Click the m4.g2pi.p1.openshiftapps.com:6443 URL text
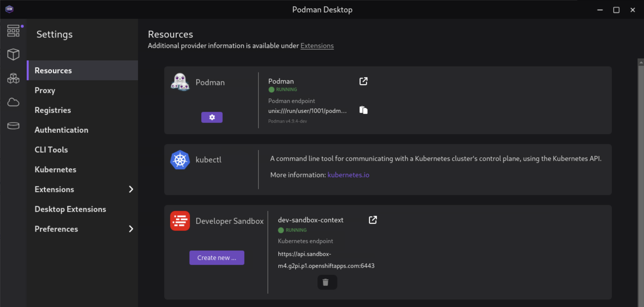 (326, 266)
